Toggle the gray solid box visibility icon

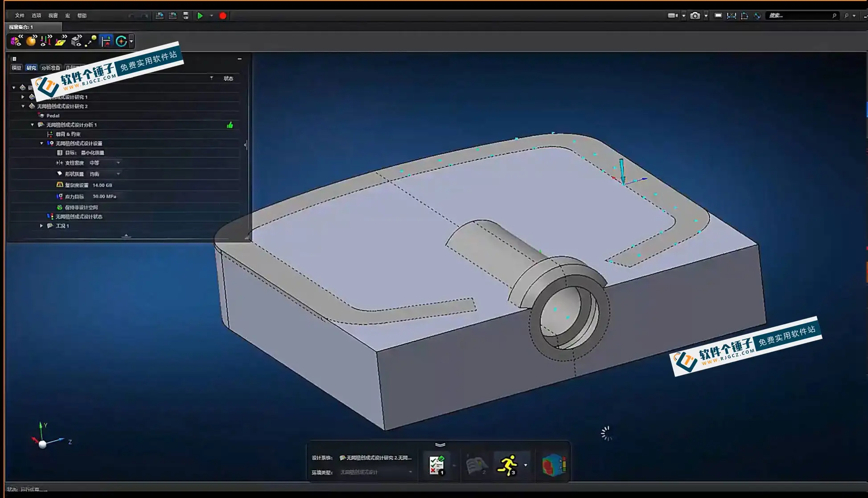[x=76, y=41]
